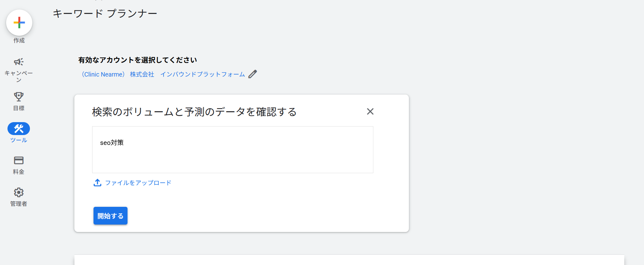
Task: Open Goals via the trophy icon
Action: [19, 97]
